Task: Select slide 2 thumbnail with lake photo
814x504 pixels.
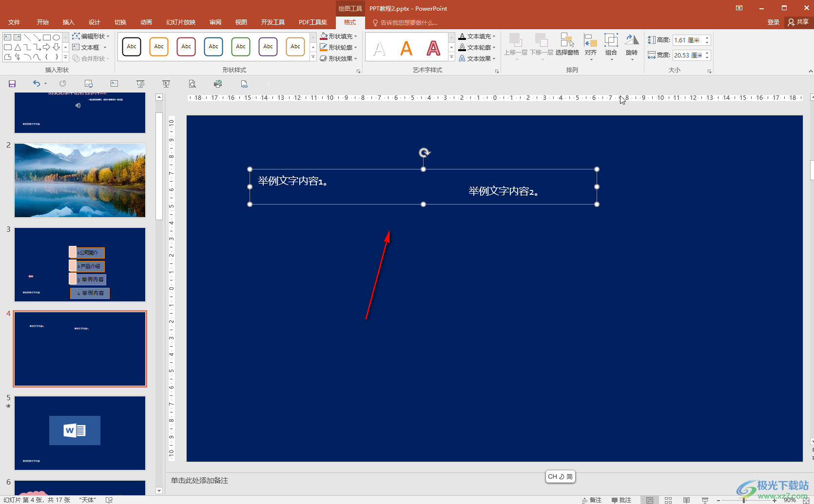Action: pyautogui.click(x=80, y=180)
